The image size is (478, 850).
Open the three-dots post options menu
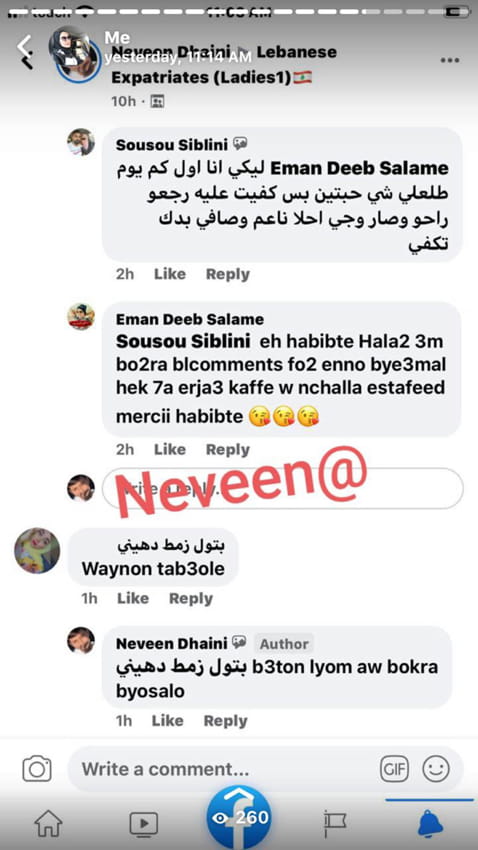coord(450,60)
